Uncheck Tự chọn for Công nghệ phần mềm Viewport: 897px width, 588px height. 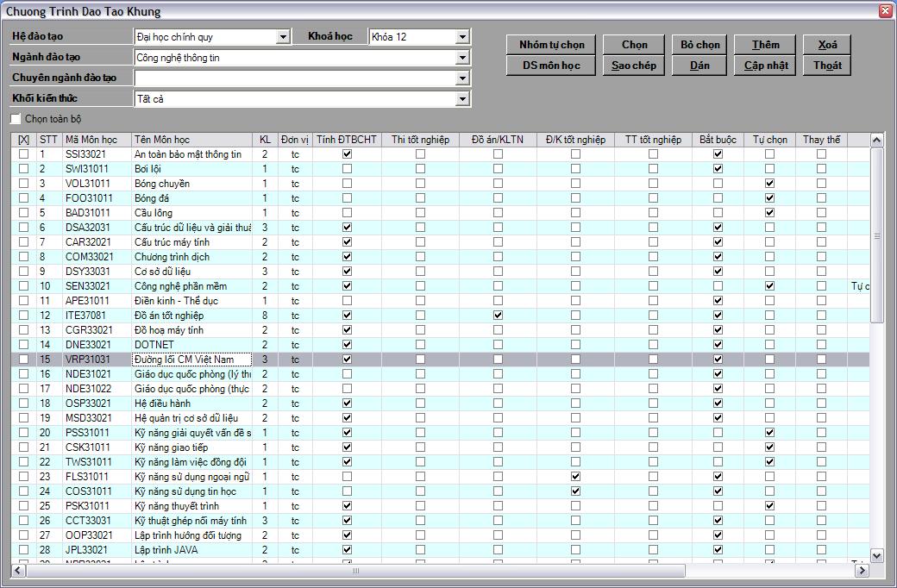click(770, 286)
